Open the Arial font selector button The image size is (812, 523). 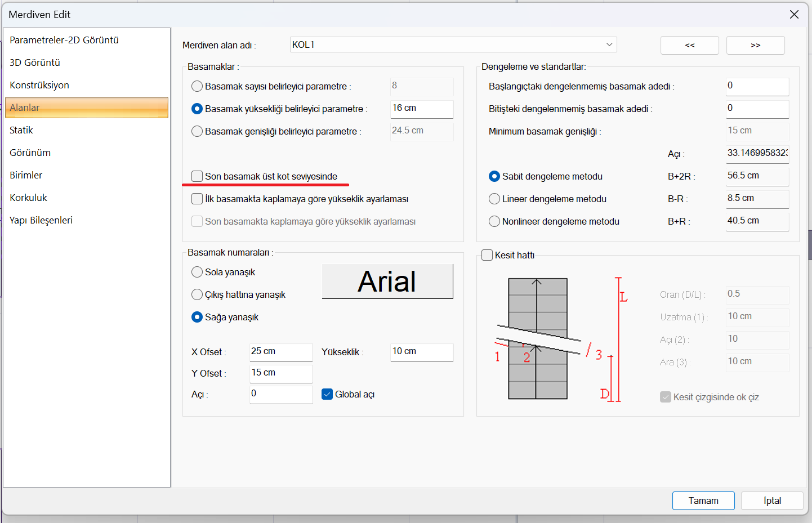[x=387, y=281]
